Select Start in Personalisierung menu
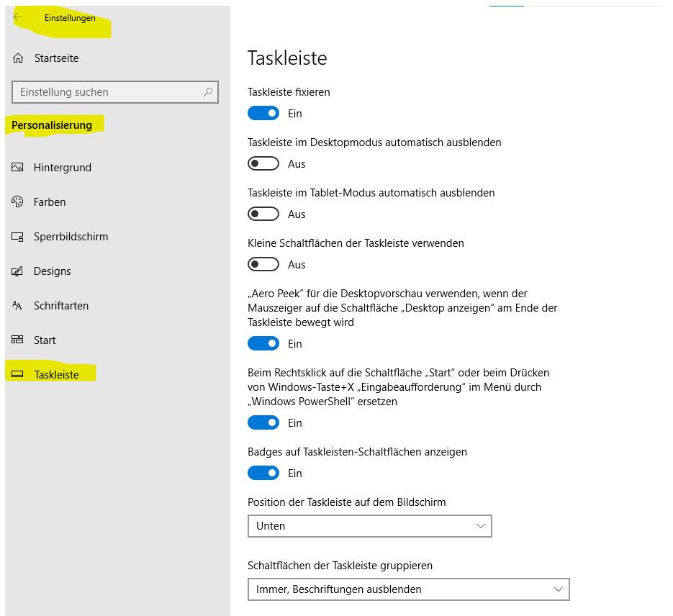The height and width of the screenshot is (616, 673). pyautogui.click(x=45, y=340)
